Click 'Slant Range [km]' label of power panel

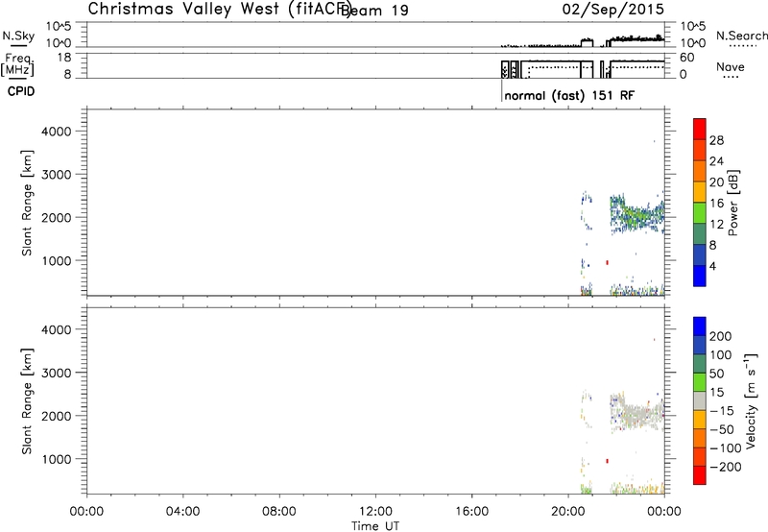[x=27, y=203]
